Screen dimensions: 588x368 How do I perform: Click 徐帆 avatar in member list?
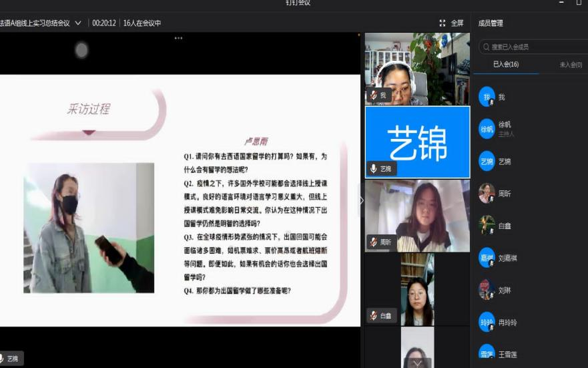point(487,129)
